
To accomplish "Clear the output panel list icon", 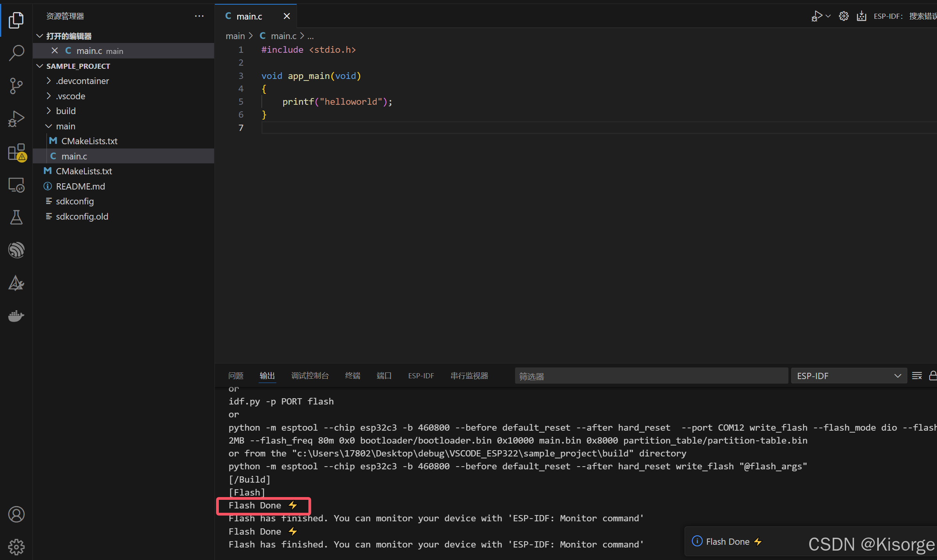I will (917, 376).
